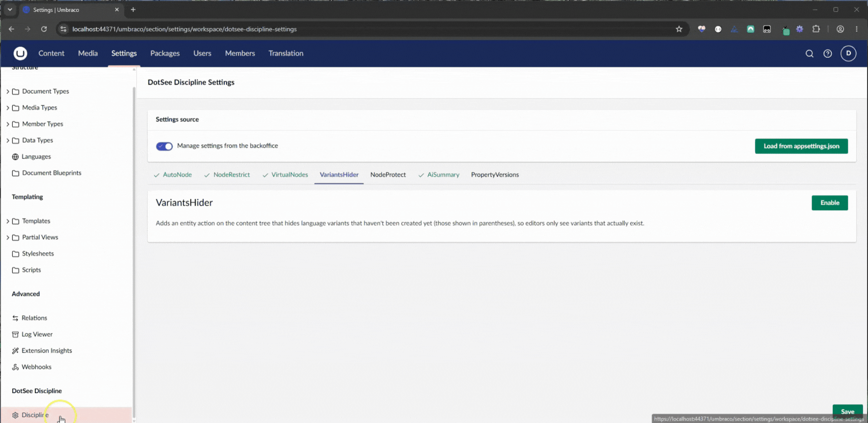868x423 pixels.
Task: Click the browser reload icon
Action: click(44, 29)
